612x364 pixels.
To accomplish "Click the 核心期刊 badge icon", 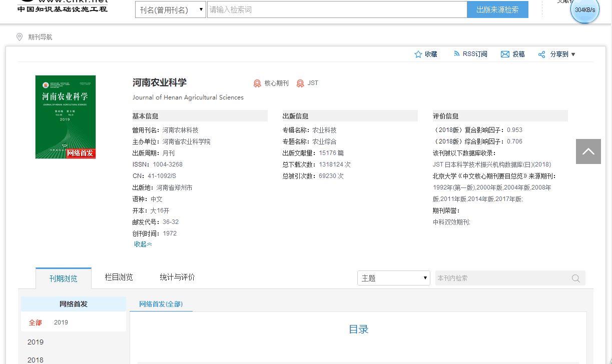I will click(x=257, y=83).
